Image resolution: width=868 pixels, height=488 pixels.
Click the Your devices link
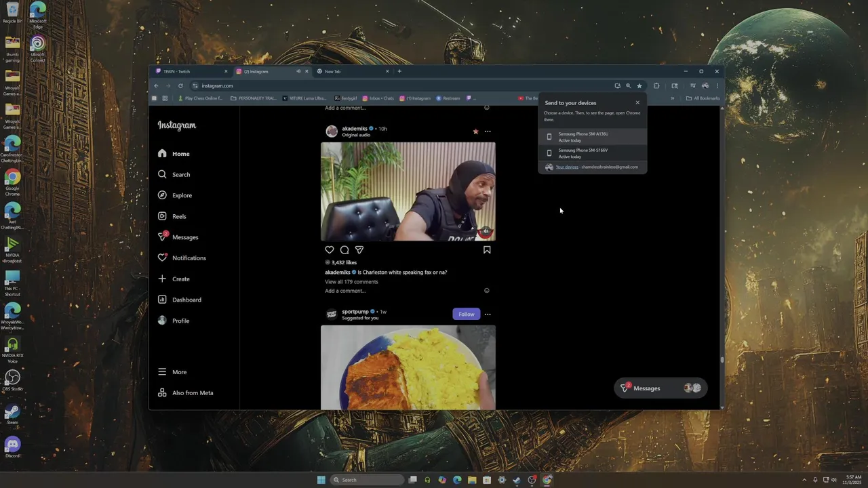coord(567,167)
